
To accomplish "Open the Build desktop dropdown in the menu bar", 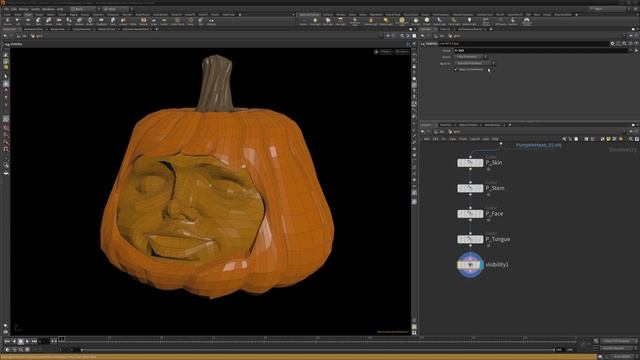I will coord(84,9).
